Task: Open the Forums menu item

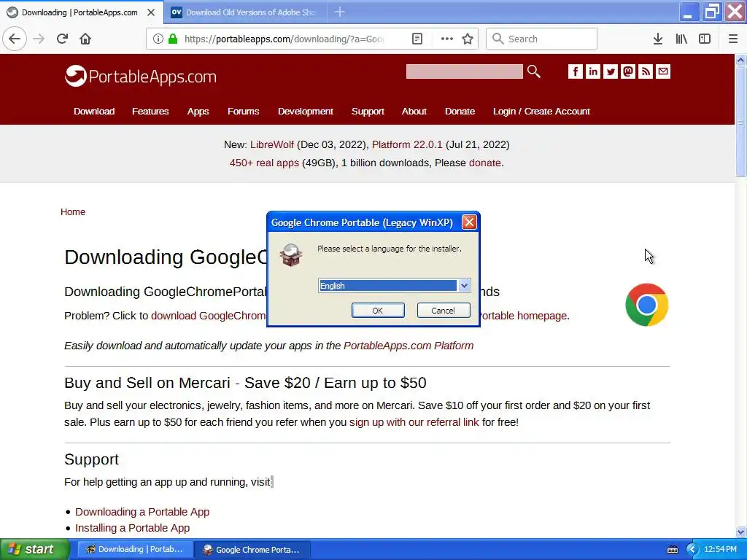Action: [x=243, y=112]
